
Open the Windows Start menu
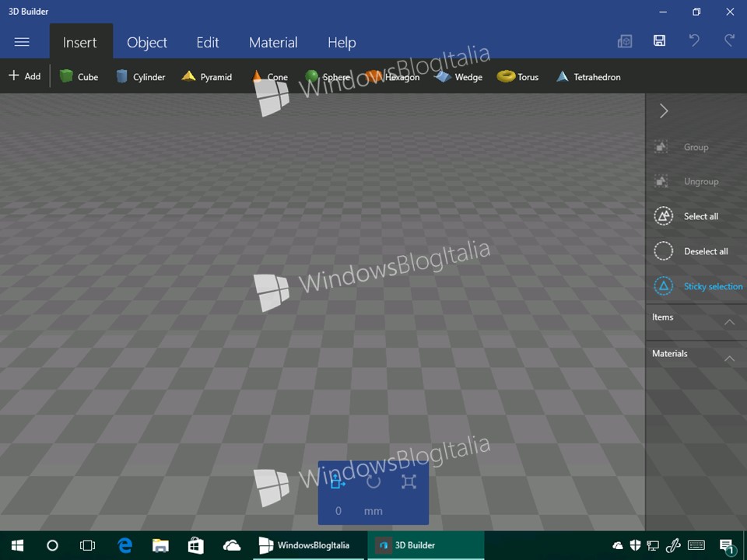18,545
